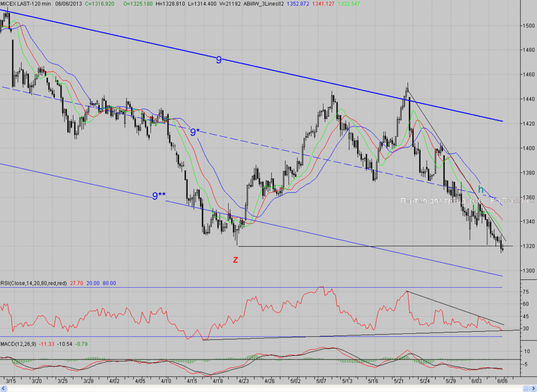Click the red z annotation below support
Image resolution: width=537 pixels, height=392 pixels.
pyautogui.click(x=235, y=260)
